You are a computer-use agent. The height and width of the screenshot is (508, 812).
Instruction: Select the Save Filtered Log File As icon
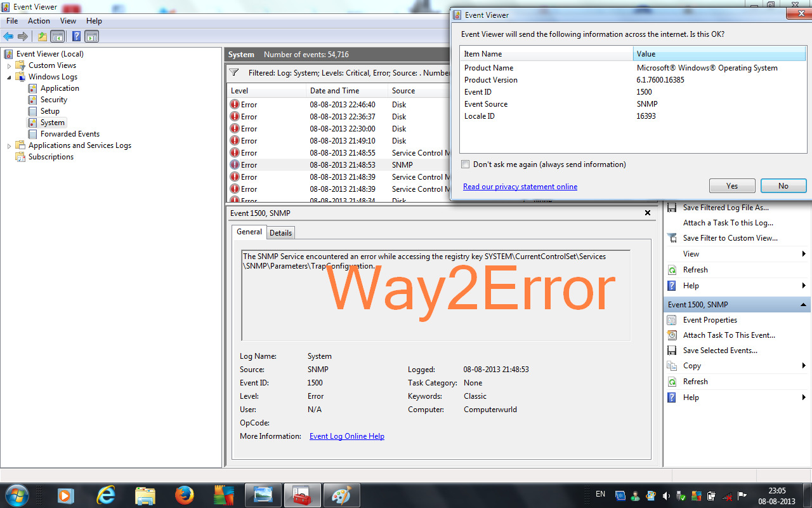672,207
